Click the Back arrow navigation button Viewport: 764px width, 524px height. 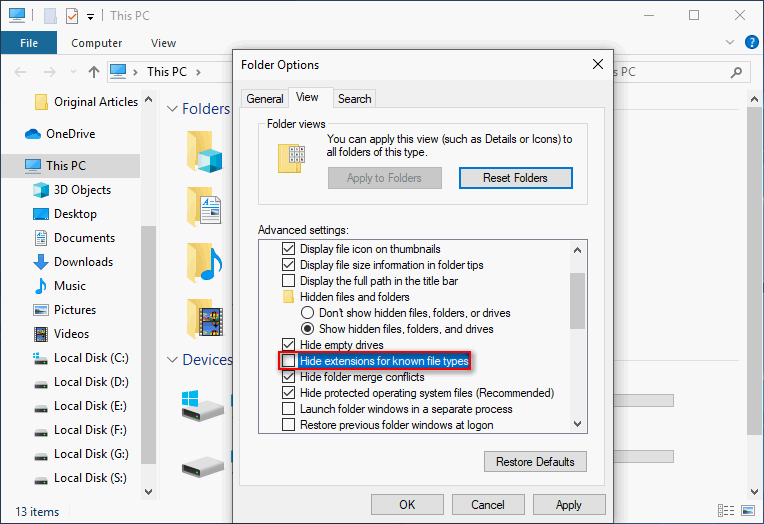tap(20, 72)
